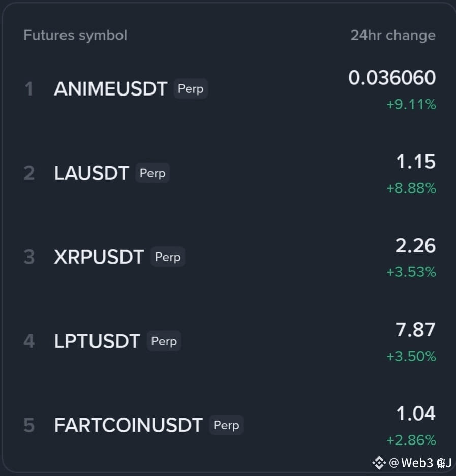This screenshot has width=456, height=476.
Task: Sort by the Futures symbol column header
Action: 75,36
